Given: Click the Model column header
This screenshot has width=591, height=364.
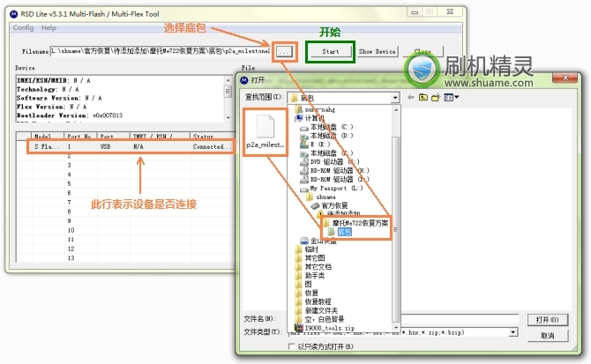Looking at the screenshot, I should (48, 136).
